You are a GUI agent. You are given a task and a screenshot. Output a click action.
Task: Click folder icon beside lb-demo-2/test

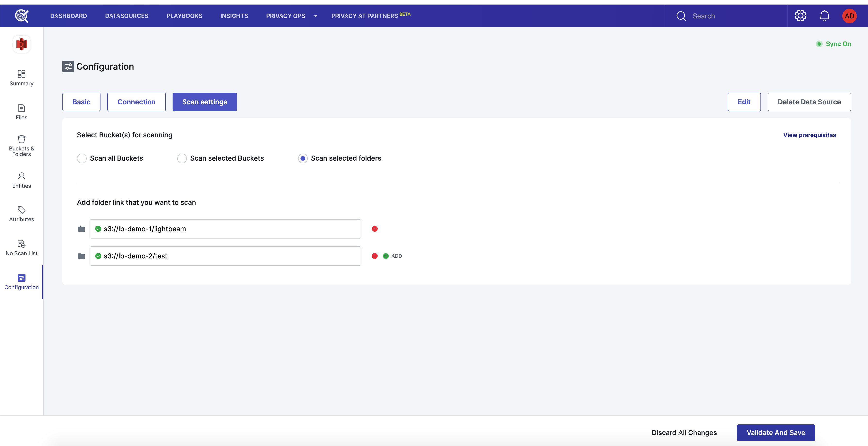(x=81, y=256)
